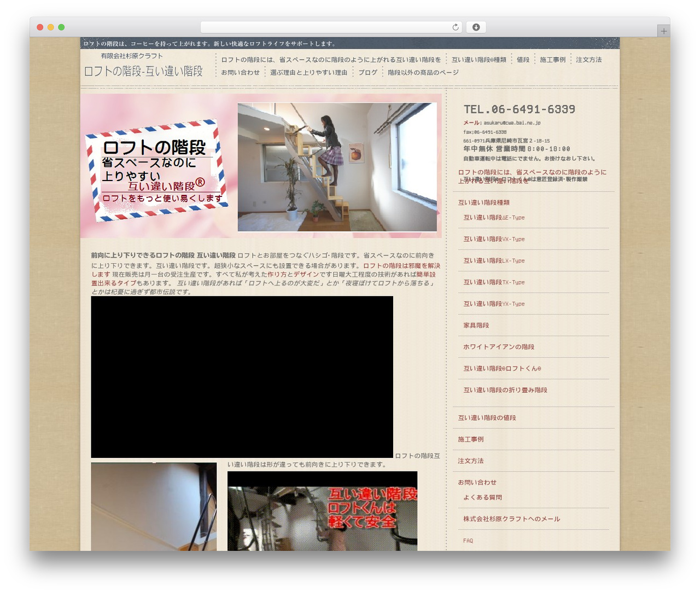
Task: Open sidebar link 施工事例
Action: pos(471,439)
